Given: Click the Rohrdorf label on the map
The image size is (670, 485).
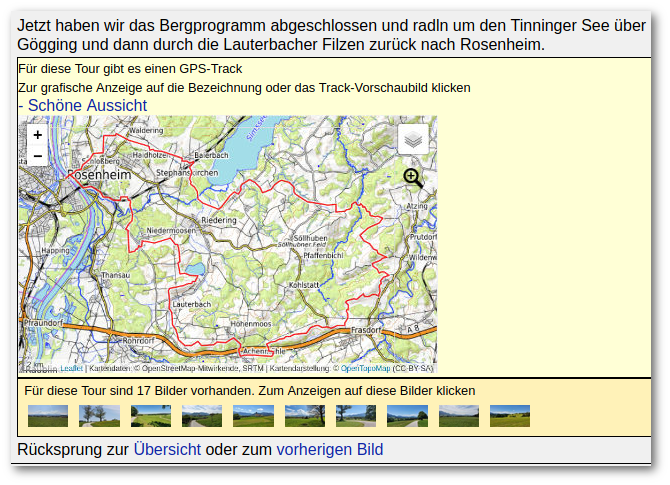Looking at the screenshot, I should [138, 341].
